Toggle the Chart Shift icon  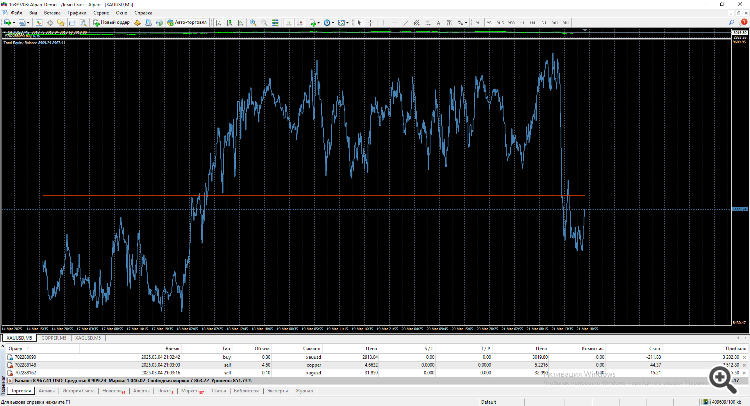[x=299, y=22]
